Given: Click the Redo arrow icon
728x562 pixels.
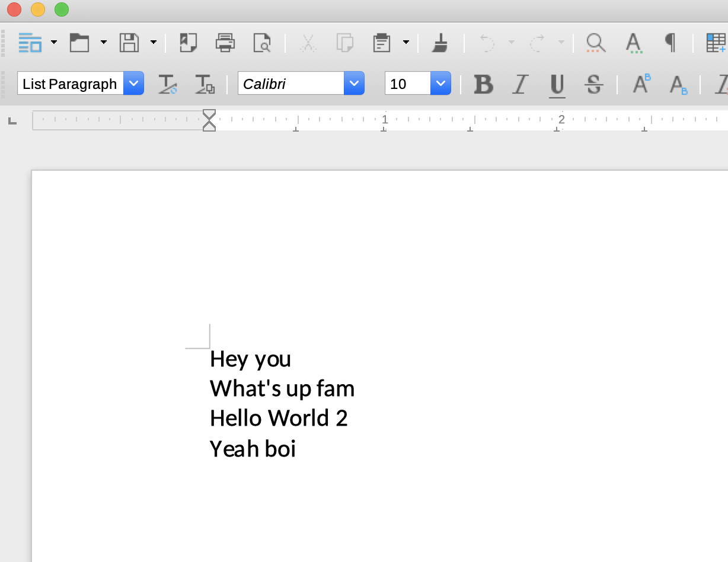Looking at the screenshot, I should pos(537,43).
